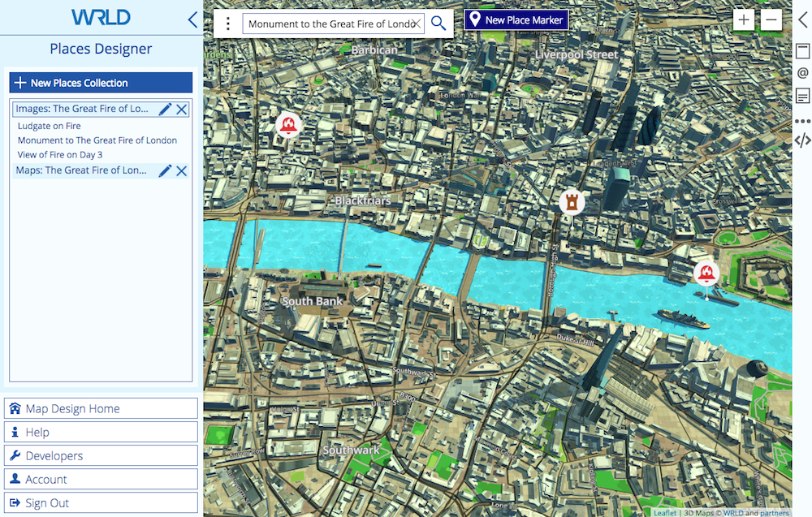Image resolution: width=812 pixels, height=517 pixels.
Task: Select Ludgate on Fire in the list
Action: (50, 126)
